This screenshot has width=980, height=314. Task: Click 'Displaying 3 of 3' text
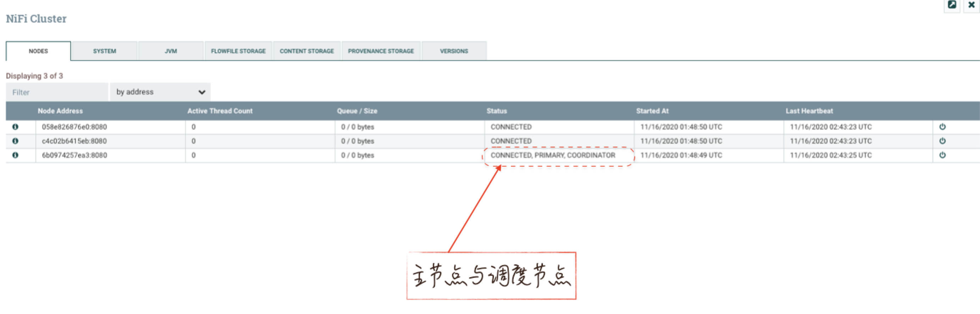coord(34,76)
